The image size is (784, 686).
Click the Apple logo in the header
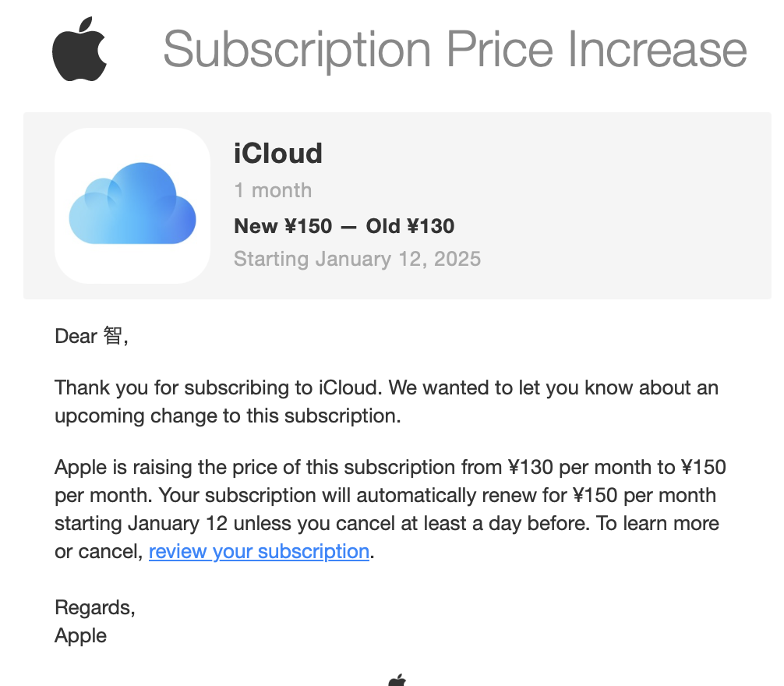pos(79,49)
